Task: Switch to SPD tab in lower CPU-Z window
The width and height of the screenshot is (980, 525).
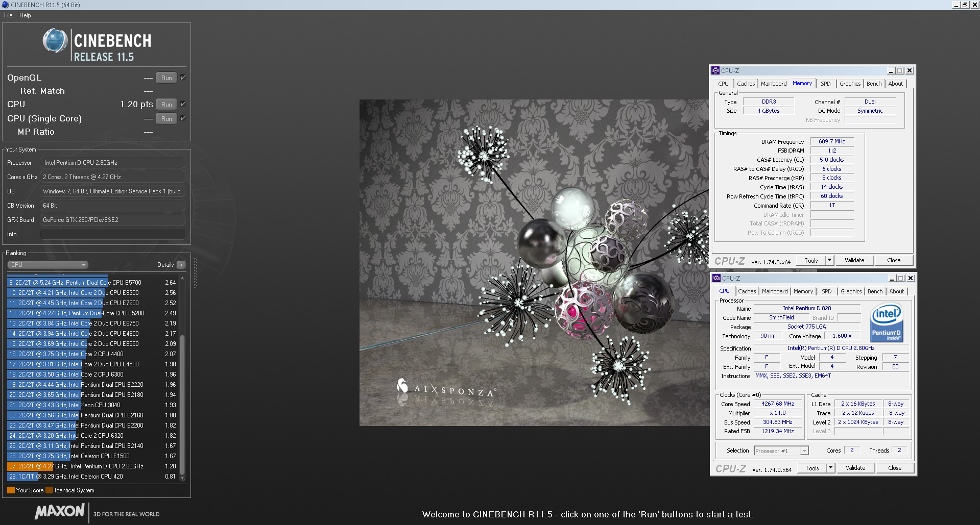Action: [827, 291]
